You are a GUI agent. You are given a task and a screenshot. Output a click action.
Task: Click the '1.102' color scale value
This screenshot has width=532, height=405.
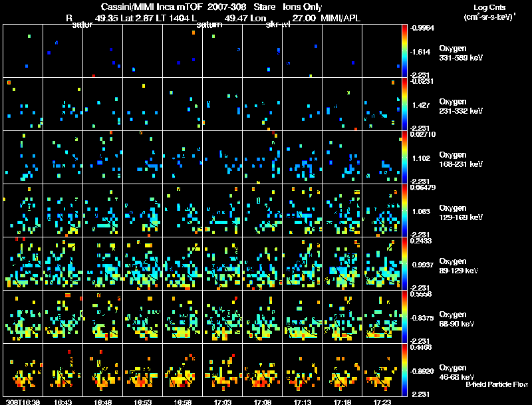click(421, 158)
